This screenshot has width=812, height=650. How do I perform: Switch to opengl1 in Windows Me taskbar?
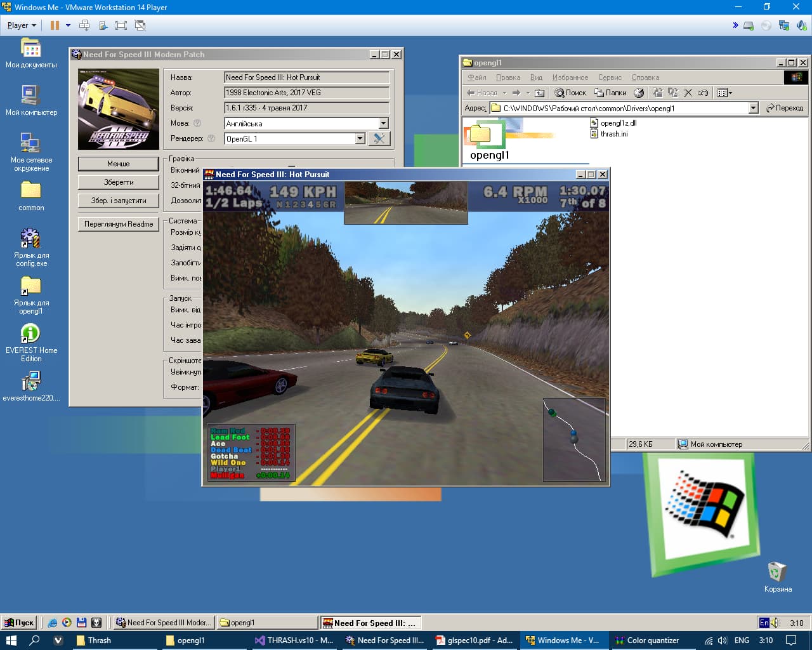(x=266, y=623)
